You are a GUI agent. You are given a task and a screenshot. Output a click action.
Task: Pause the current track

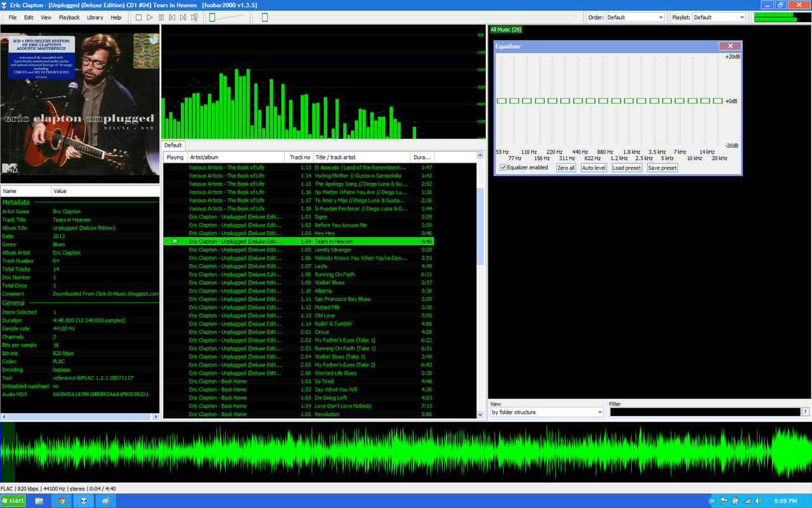(x=161, y=17)
